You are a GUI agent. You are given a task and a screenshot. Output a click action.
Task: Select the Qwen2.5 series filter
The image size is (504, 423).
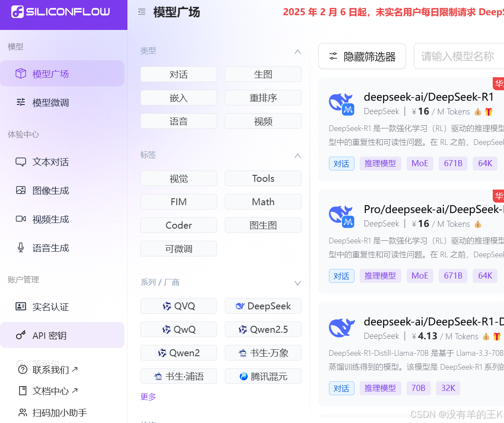263,329
